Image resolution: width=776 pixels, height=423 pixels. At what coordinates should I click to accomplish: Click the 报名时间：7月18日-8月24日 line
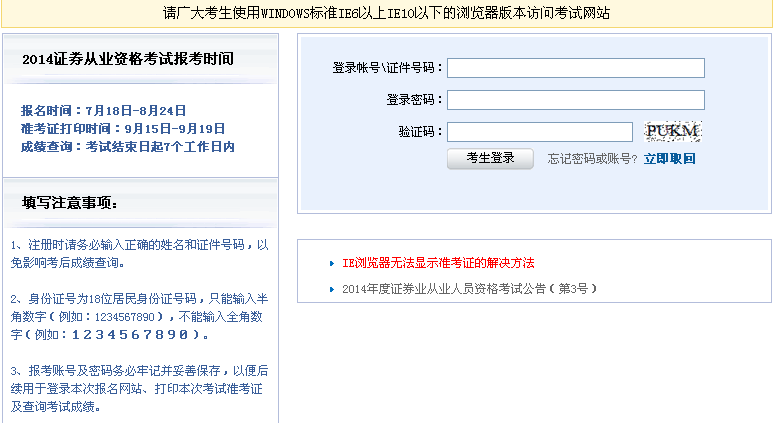(x=103, y=111)
